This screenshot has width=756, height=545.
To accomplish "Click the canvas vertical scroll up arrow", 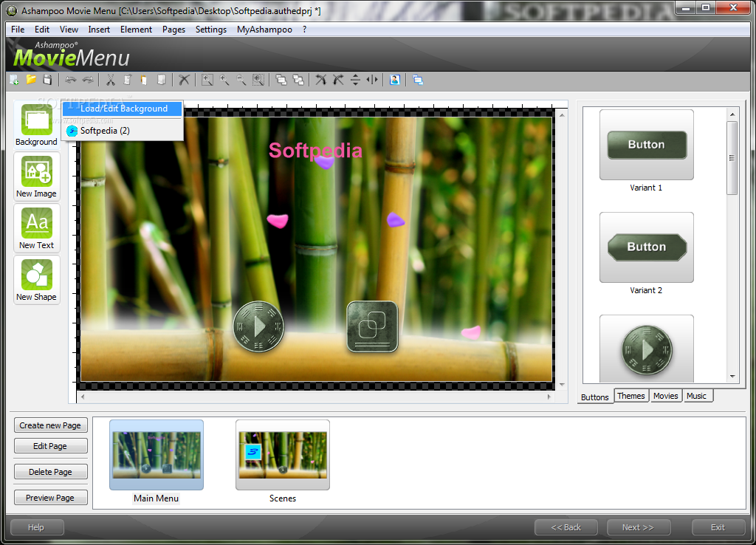I will [562, 115].
